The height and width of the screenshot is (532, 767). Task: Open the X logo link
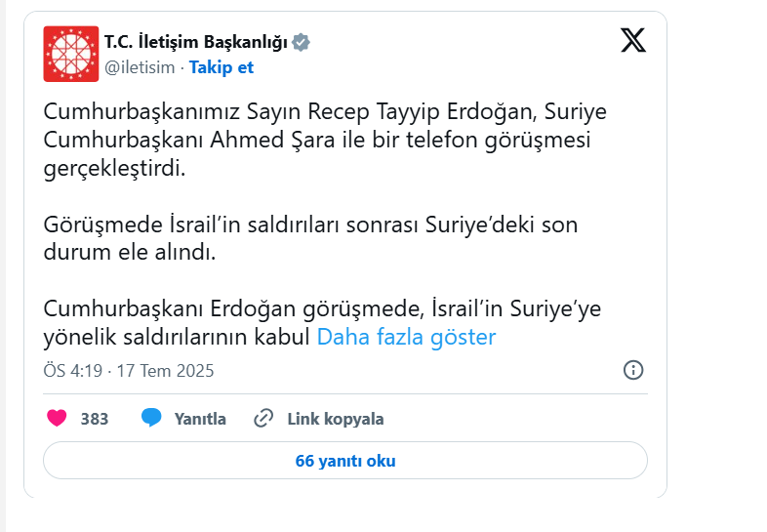click(x=633, y=40)
